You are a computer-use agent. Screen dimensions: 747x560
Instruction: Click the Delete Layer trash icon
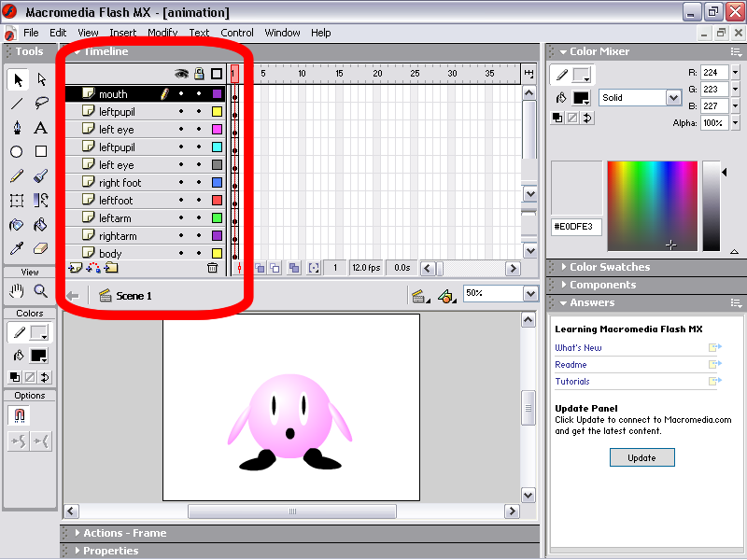tap(212, 268)
